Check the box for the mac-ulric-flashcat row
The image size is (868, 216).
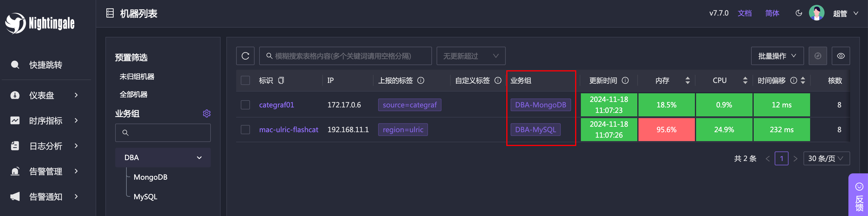coord(245,130)
